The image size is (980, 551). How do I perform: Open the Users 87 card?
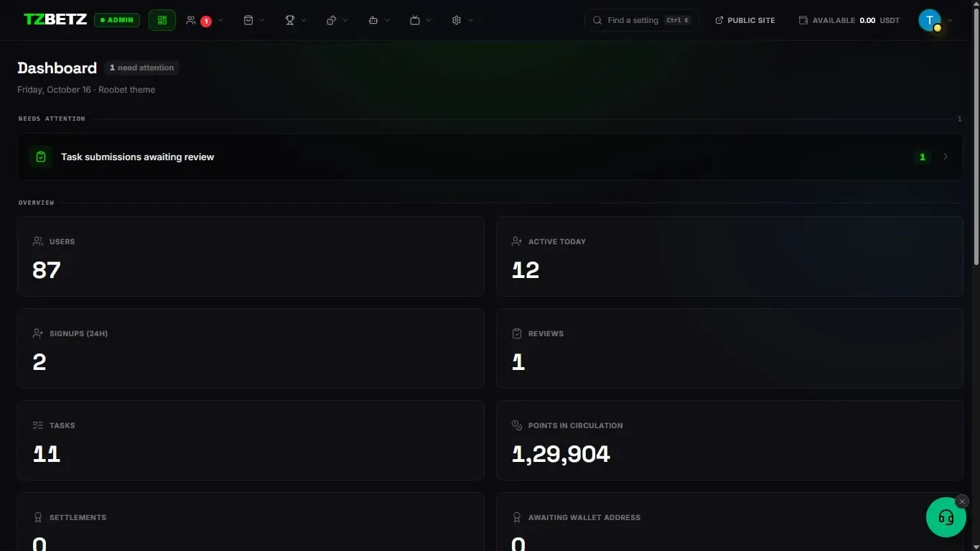coord(251,256)
